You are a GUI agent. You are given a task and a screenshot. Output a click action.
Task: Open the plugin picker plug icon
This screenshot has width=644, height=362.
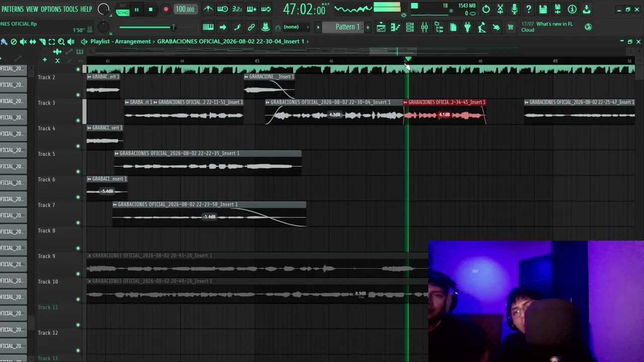(467, 27)
